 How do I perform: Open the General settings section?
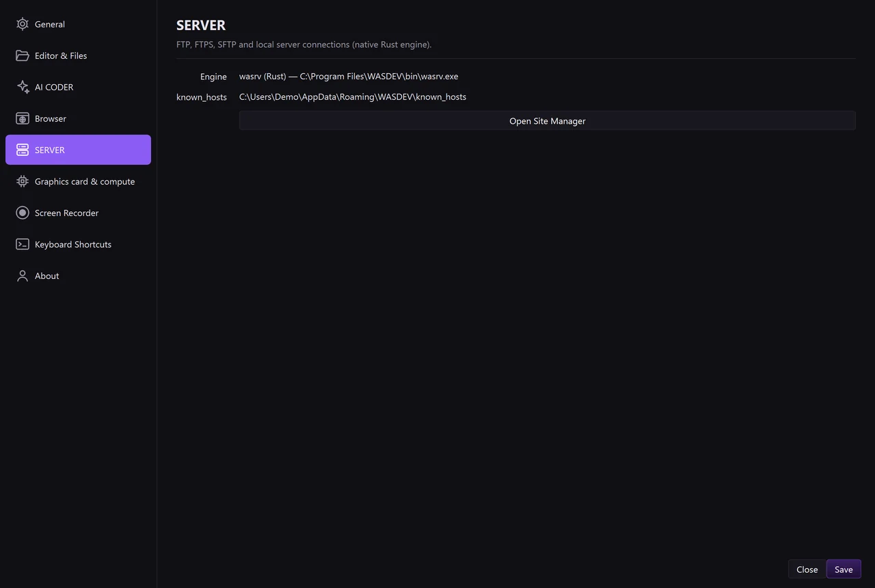coord(78,24)
